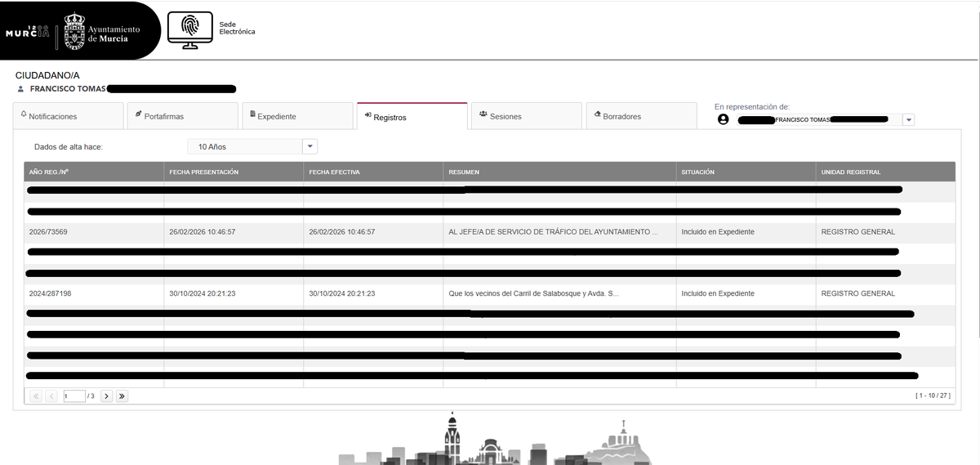Click presentation date 30/10/2024 20:21:23
The image size is (980, 465).
click(x=203, y=293)
